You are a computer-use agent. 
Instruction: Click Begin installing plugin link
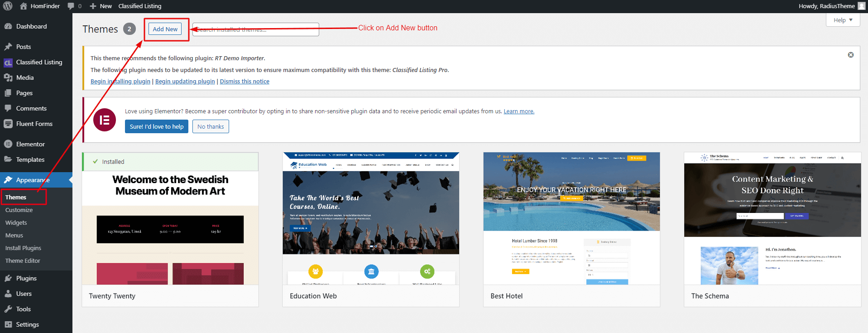(120, 82)
